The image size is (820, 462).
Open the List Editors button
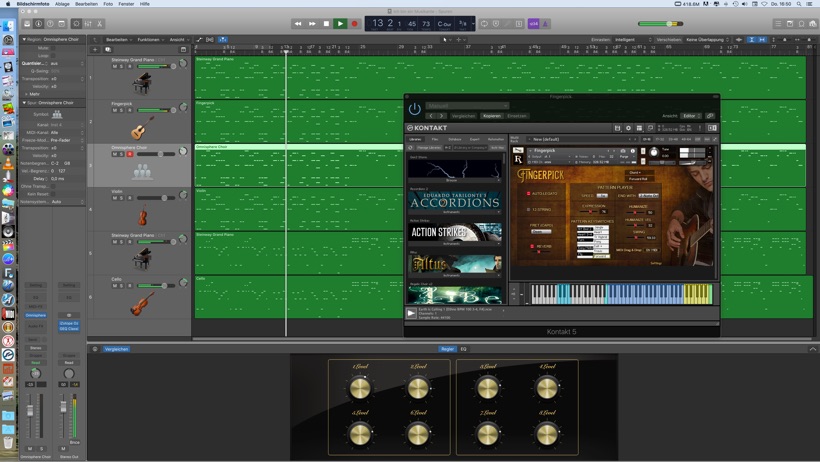(778, 24)
